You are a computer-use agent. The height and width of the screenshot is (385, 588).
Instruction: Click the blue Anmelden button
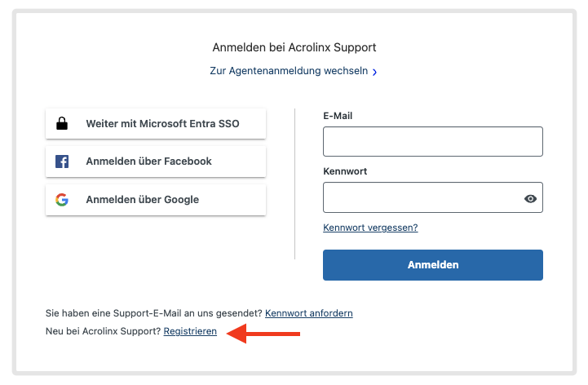click(x=433, y=265)
